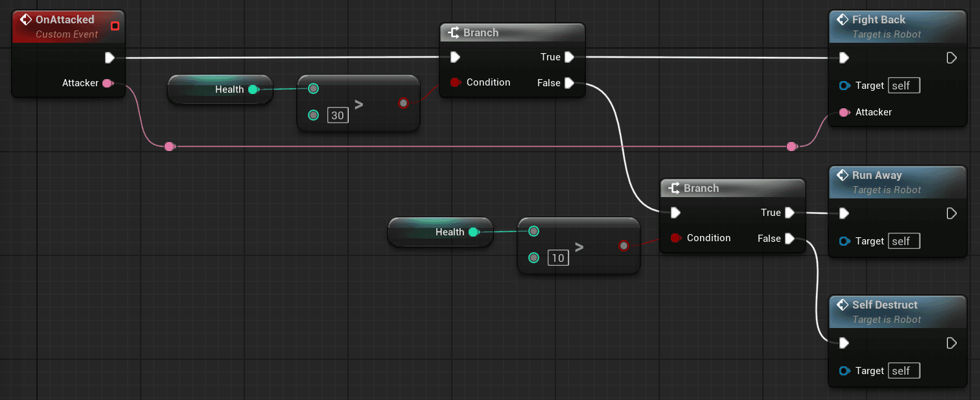Click the Target self field on Fight Back

pyautogui.click(x=904, y=85)
